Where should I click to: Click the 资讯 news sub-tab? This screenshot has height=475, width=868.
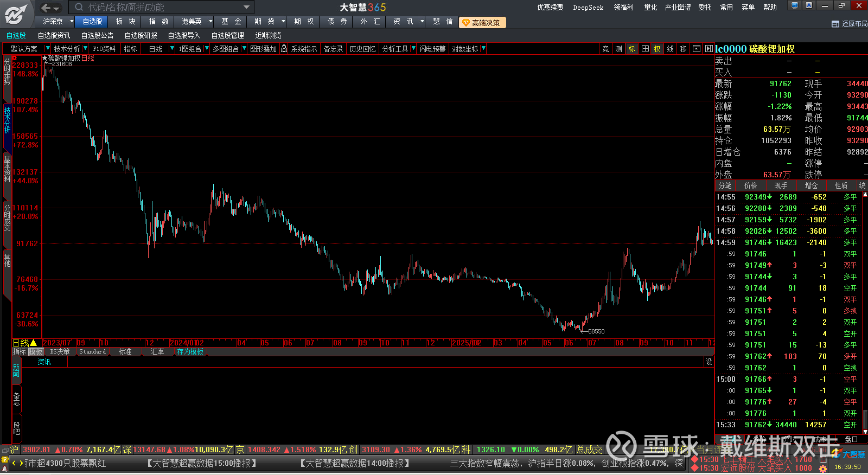click(44, 362)
